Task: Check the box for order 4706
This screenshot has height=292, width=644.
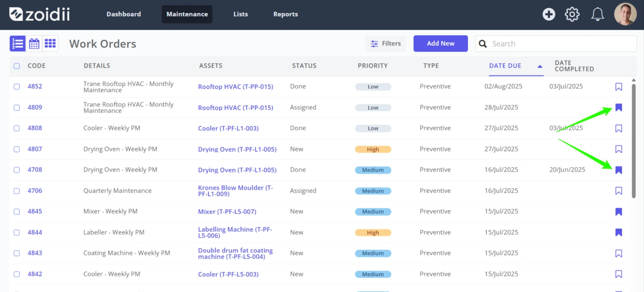Action: click(16, 191)
